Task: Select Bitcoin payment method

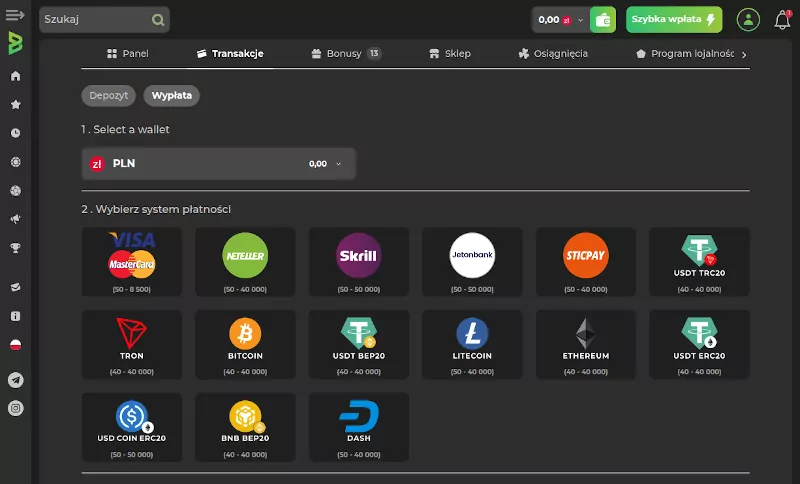Action: click(245, 345)
